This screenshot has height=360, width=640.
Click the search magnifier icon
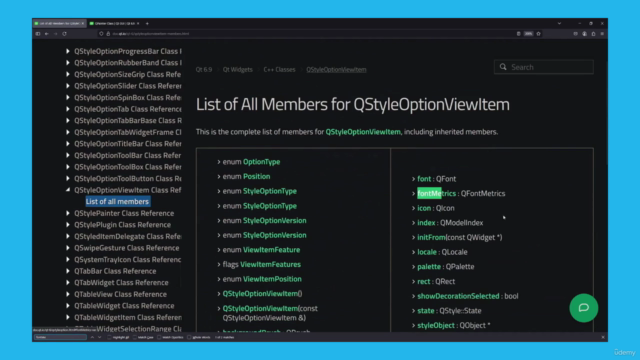click(x=503, y=67)
